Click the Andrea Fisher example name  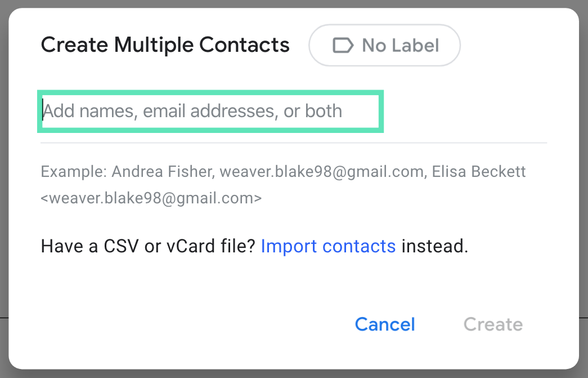[162, 171]
